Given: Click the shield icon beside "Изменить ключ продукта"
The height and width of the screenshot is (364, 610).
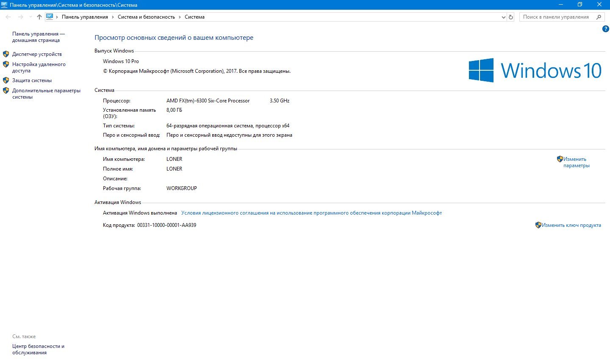Looking at the screenshot, I should pos(538,225).
